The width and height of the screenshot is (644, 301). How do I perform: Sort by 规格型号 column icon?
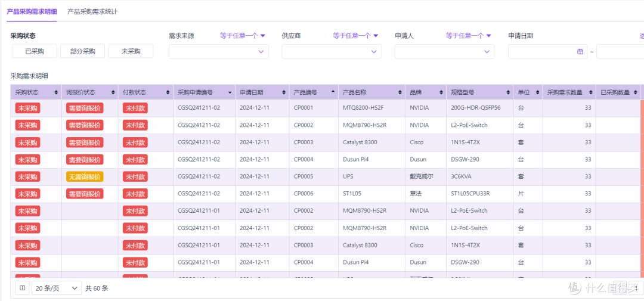pos(508,93)
